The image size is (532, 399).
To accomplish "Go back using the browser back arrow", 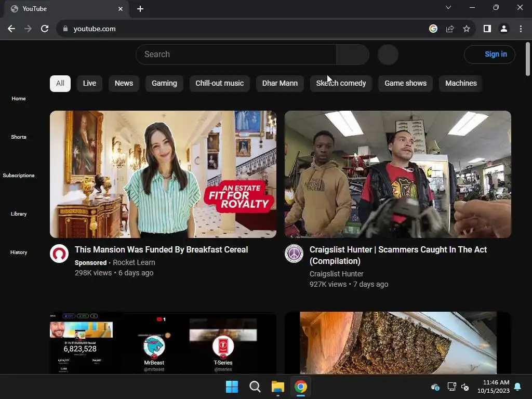I will point(11,29).
